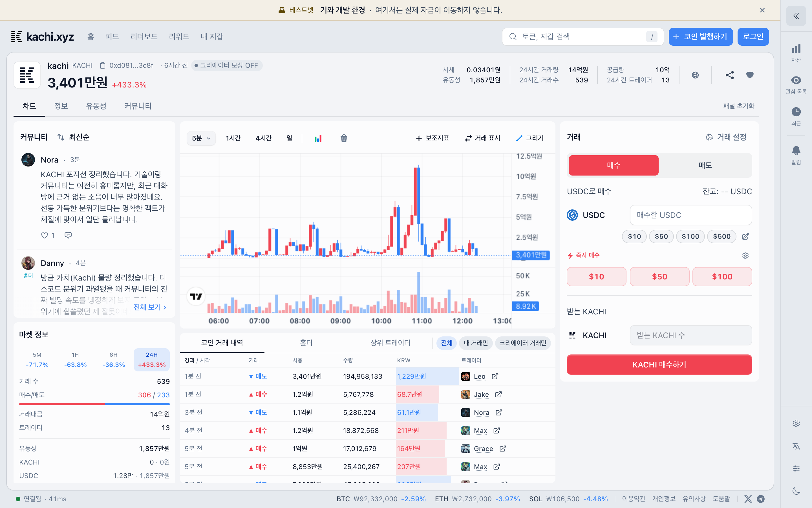Open the 보조지표 indicators menu
812x508 pixels.
tap(432, 138)
